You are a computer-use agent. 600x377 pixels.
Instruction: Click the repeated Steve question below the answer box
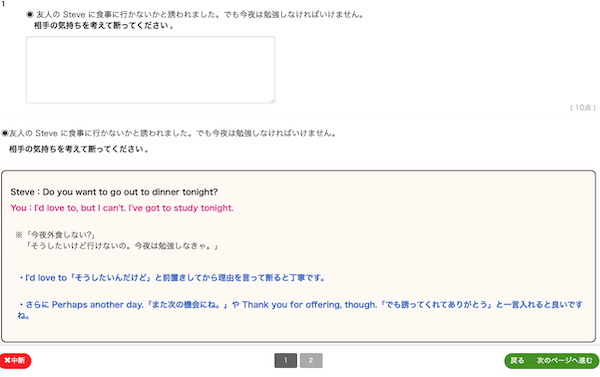coord(173,133)
